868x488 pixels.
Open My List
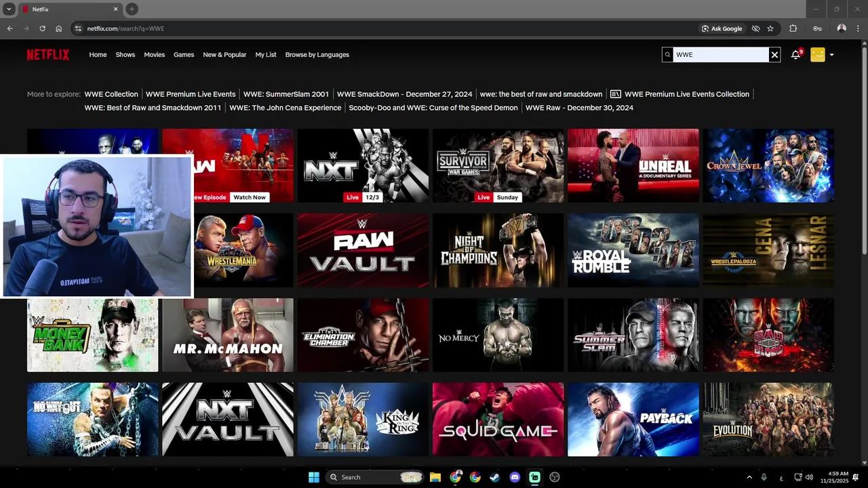coord(266,55)
